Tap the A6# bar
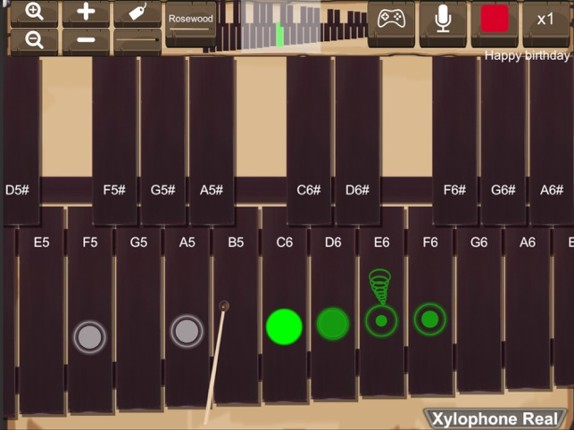Image resolution: width=574 pixels, height=430 pixels. tap(552, 141)
